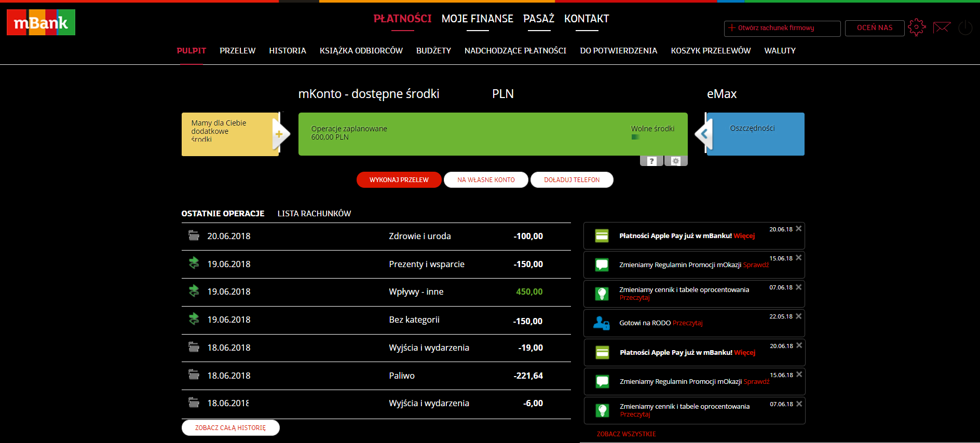Click the Bez kategorii category text
The image size is (980, 443).
(414, 320)
